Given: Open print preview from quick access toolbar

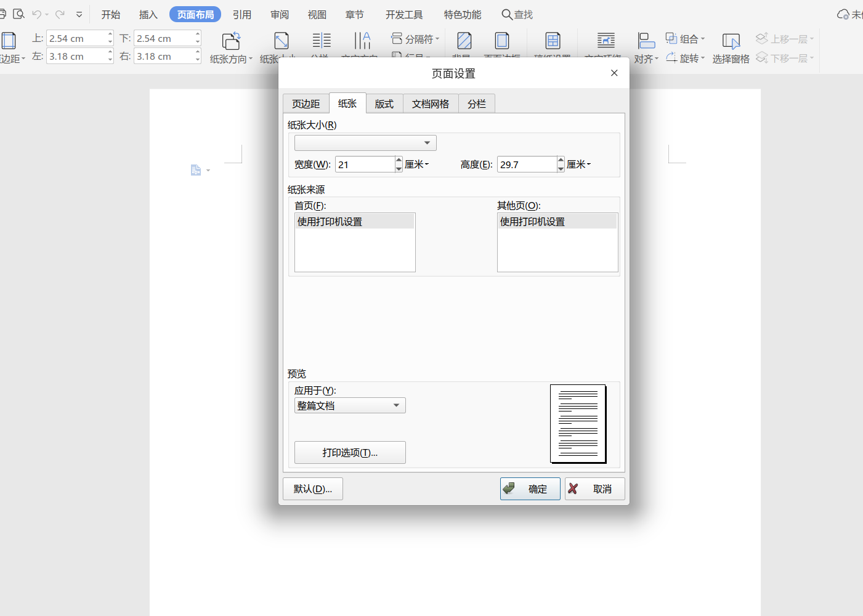Looking at the screenshot, I should [18, 14].
